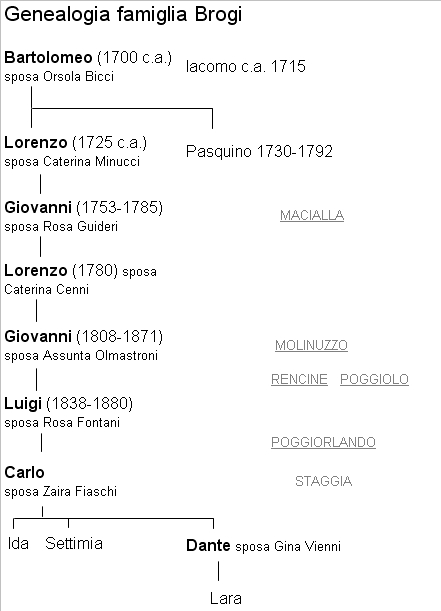Select Giovanni 1808-1871 entry
The height and width of the screenshot is (611, 441).
point(83,336)
